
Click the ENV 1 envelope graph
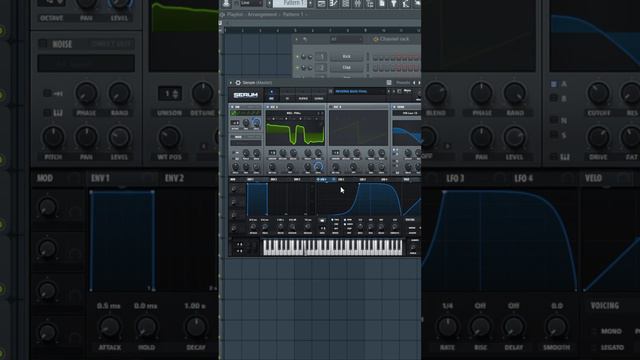point(281,199)
